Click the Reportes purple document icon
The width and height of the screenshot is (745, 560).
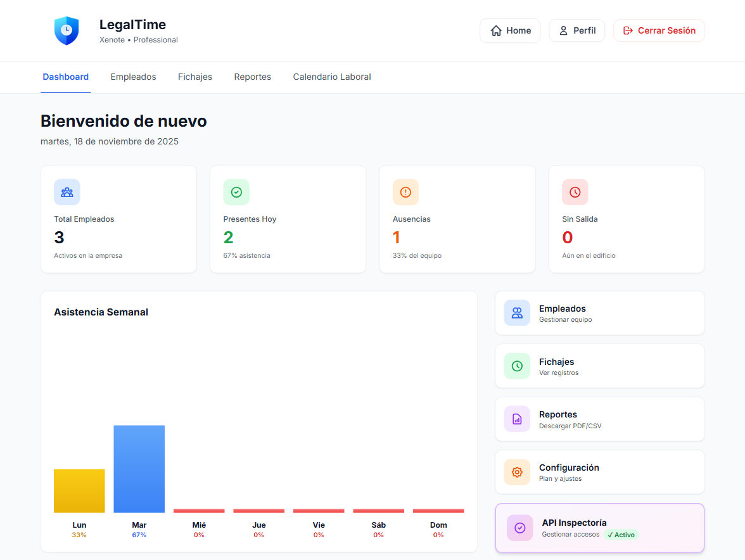coord(517,419)
